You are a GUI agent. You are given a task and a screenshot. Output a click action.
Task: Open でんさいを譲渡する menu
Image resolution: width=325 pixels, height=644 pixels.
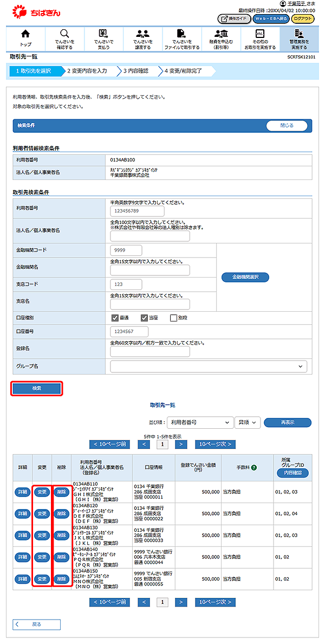tap(142, 39)
